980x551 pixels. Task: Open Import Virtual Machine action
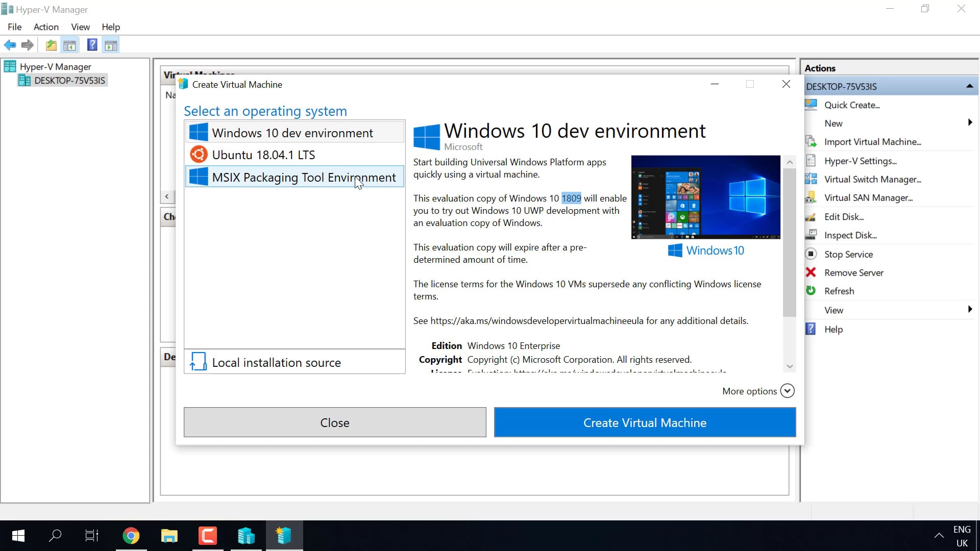pos(872,142)
